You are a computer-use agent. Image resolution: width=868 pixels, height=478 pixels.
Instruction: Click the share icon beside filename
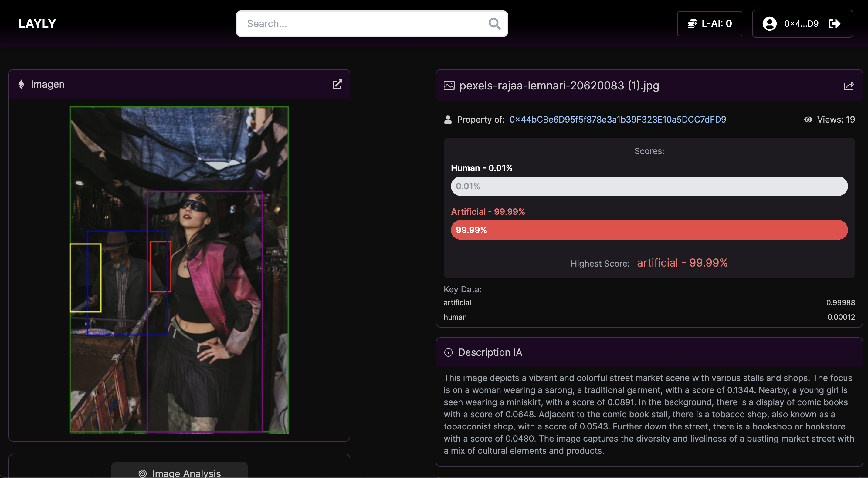pos(849,86)
